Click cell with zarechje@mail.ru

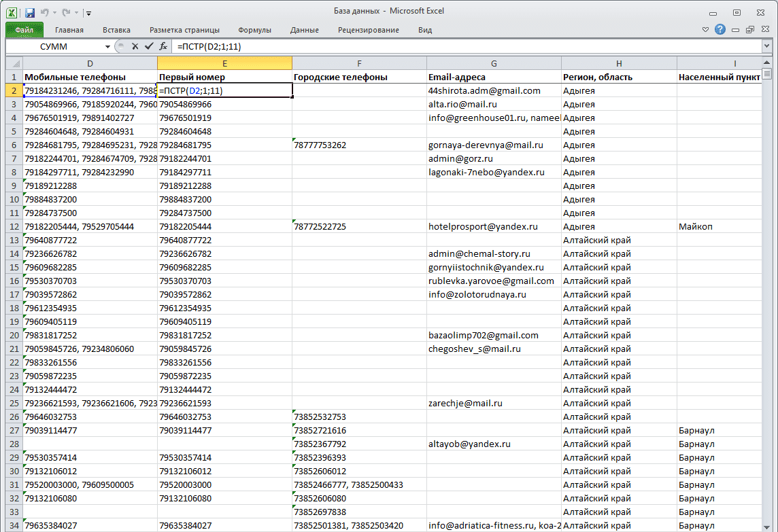pyautogui.click(x=494, y=403)
